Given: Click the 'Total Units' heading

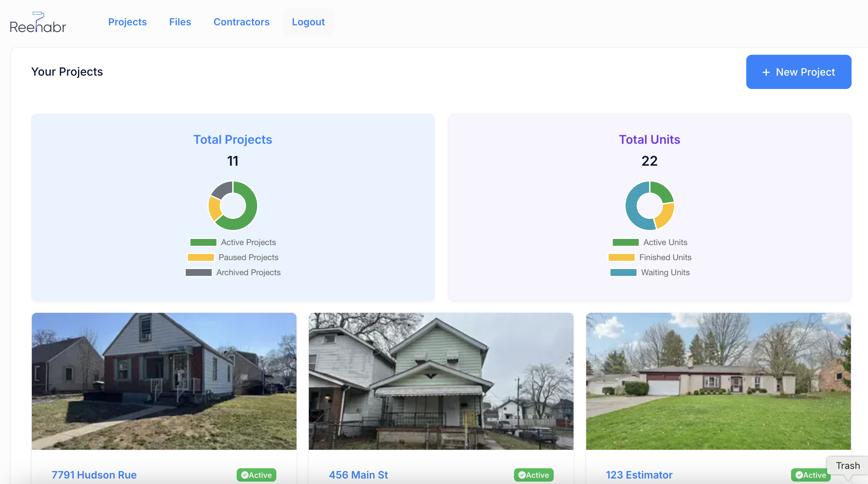Looking at the screenshot, I should click(x=649, y=139).
